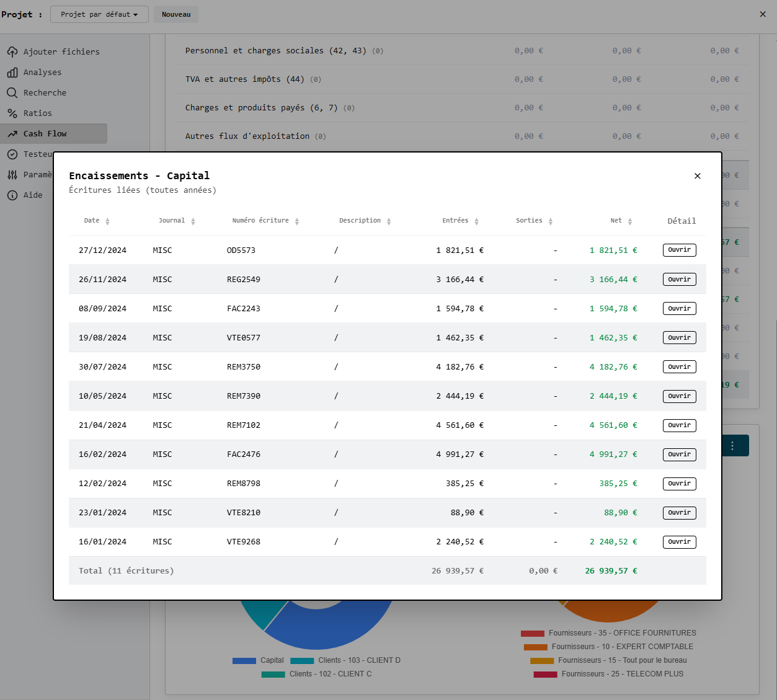777x700 pixels.
Task: Click the Analyses bar chart icon
Action: 12,73
